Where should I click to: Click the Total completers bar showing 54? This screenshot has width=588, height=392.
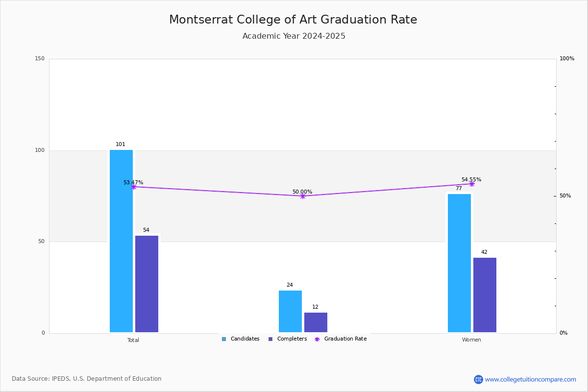(x=147, y=284)
